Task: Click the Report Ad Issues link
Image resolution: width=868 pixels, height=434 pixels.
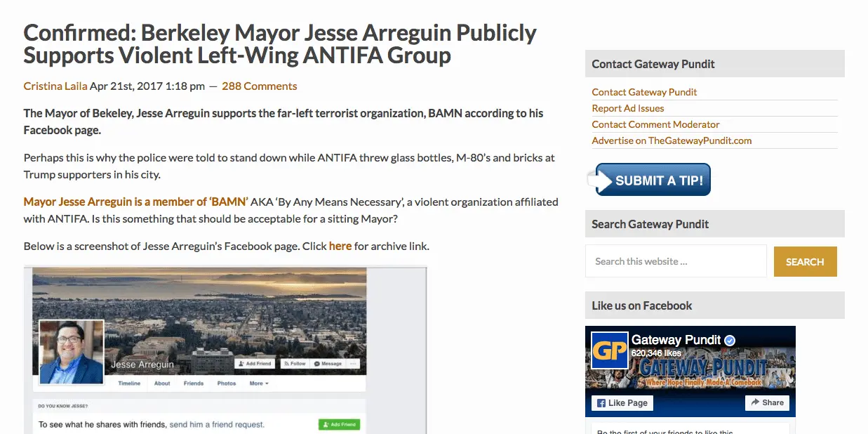Action: 627,108
